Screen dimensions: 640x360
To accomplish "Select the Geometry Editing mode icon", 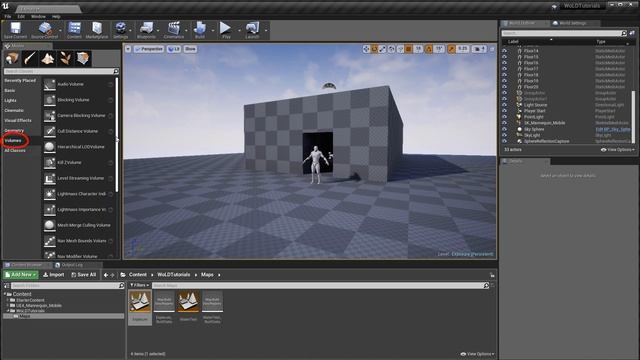I will [83, 58].
